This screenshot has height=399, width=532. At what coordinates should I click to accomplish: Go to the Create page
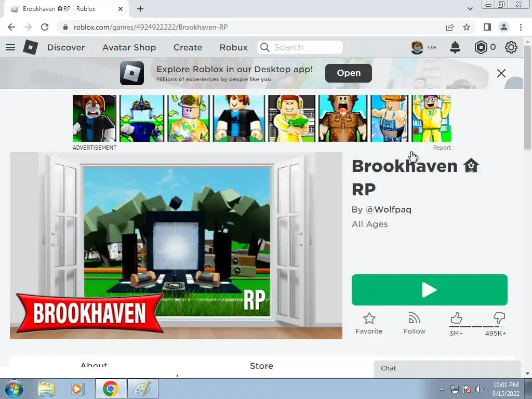(188, 47)
